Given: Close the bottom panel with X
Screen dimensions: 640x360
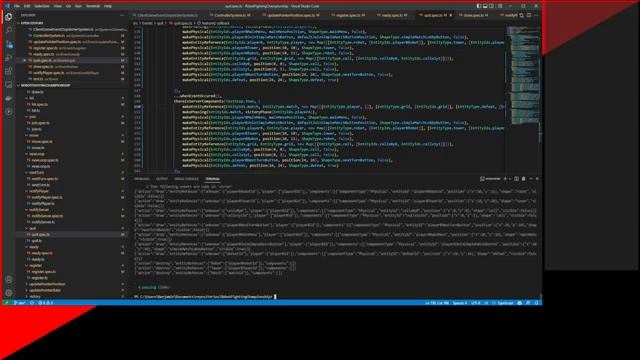Looking at the screenshot, I should 537,179.
